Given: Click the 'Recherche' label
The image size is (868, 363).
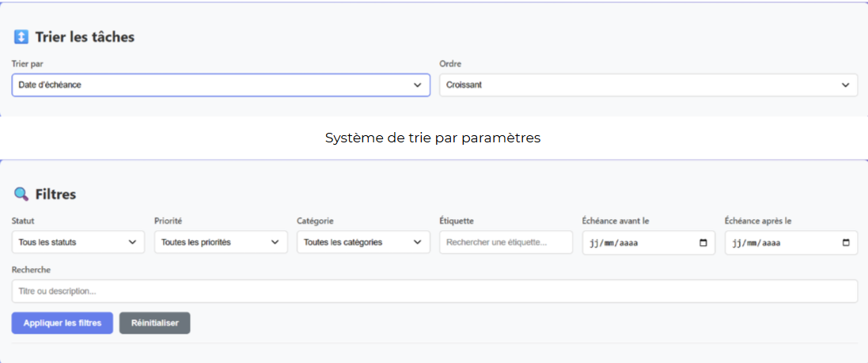Looking at the screenshot, I should coord(31,270).
